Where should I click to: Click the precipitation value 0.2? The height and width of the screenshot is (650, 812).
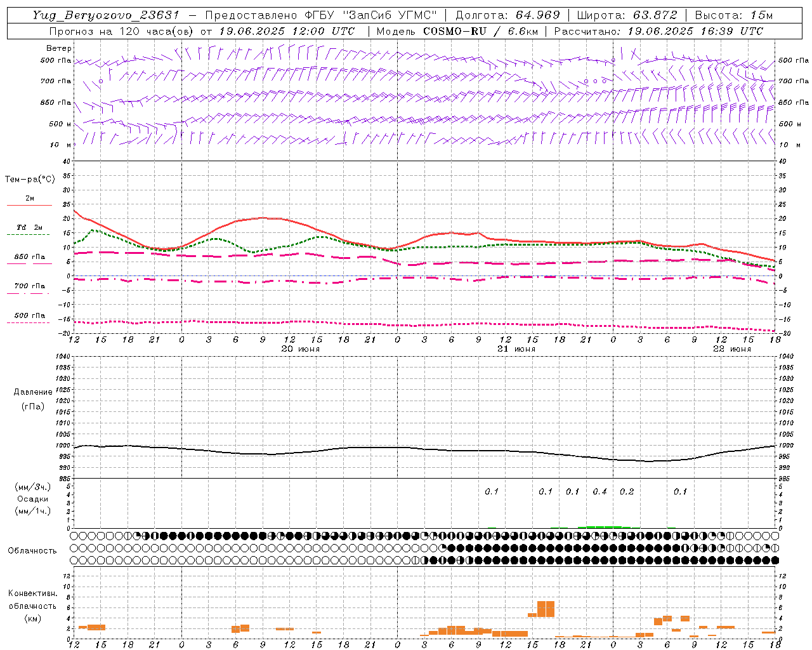click(x=627, y=492)
